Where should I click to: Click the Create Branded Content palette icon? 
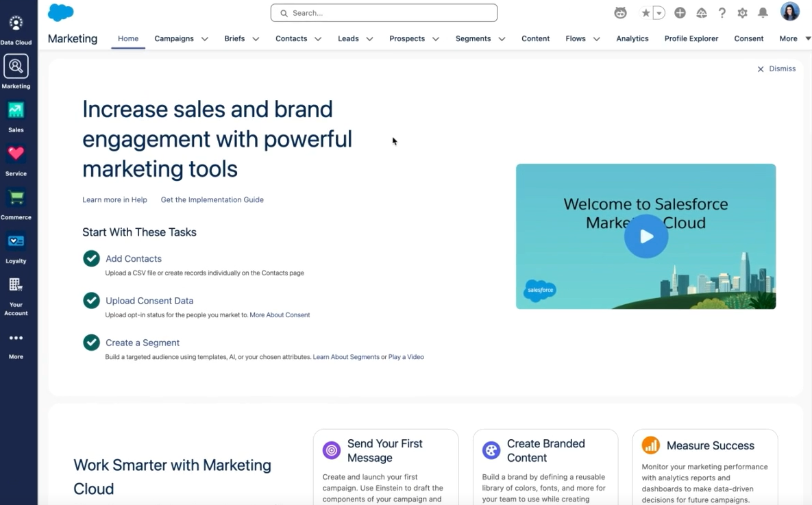(491, 450)
